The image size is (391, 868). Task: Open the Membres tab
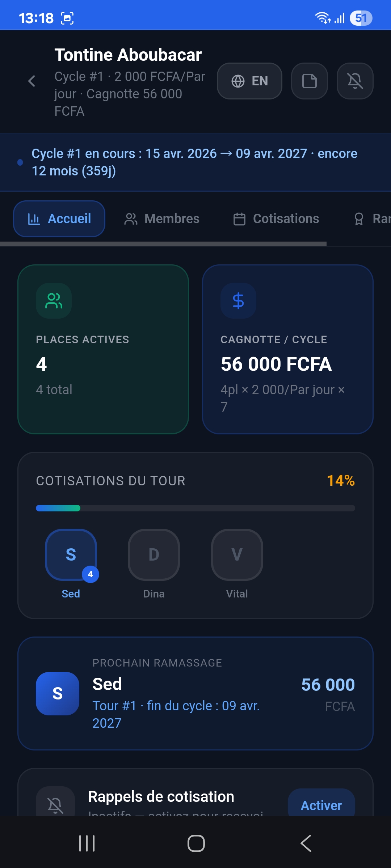(162, 219)
